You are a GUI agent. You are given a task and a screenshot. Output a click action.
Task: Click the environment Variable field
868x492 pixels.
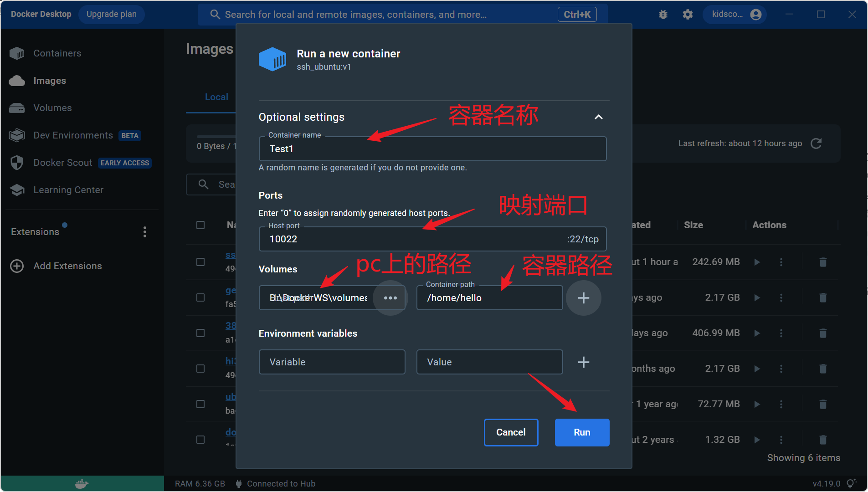point(332,362)
